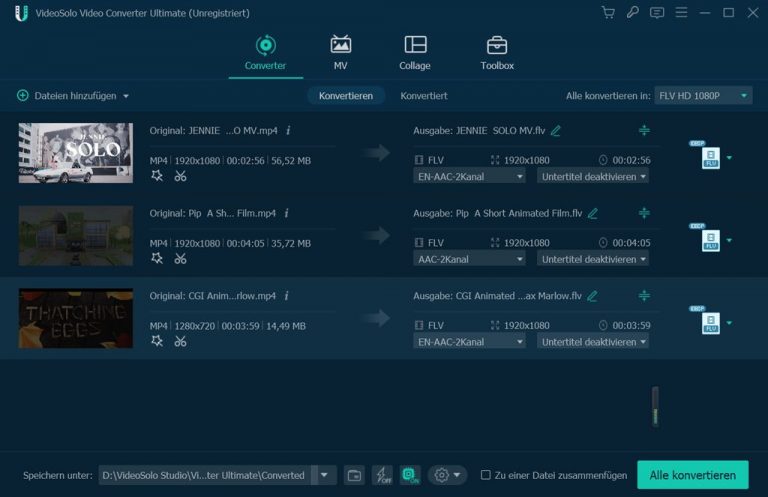Click the rename pencil icon for CGI Animated output

tap(593, 296)
